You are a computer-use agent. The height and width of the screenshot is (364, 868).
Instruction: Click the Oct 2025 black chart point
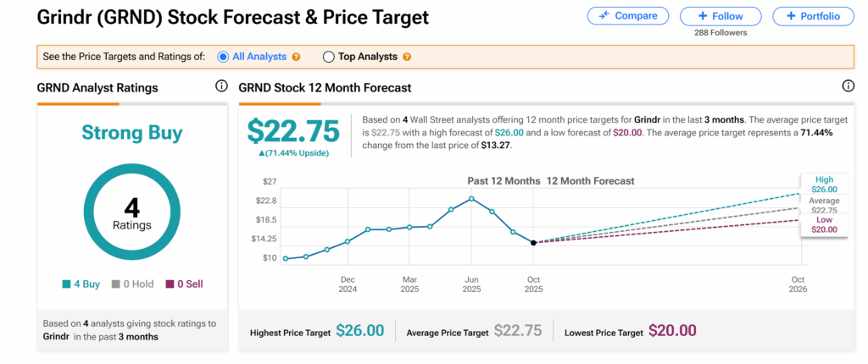(x=533, y=243)
